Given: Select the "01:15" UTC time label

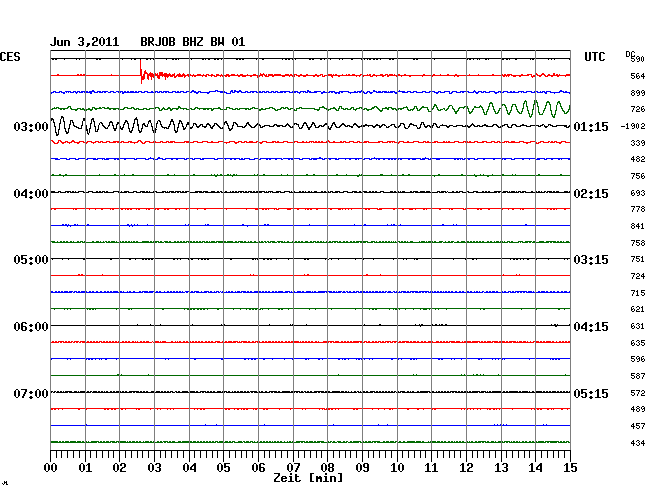Looking at the screenshot, I should pos(591,127).
